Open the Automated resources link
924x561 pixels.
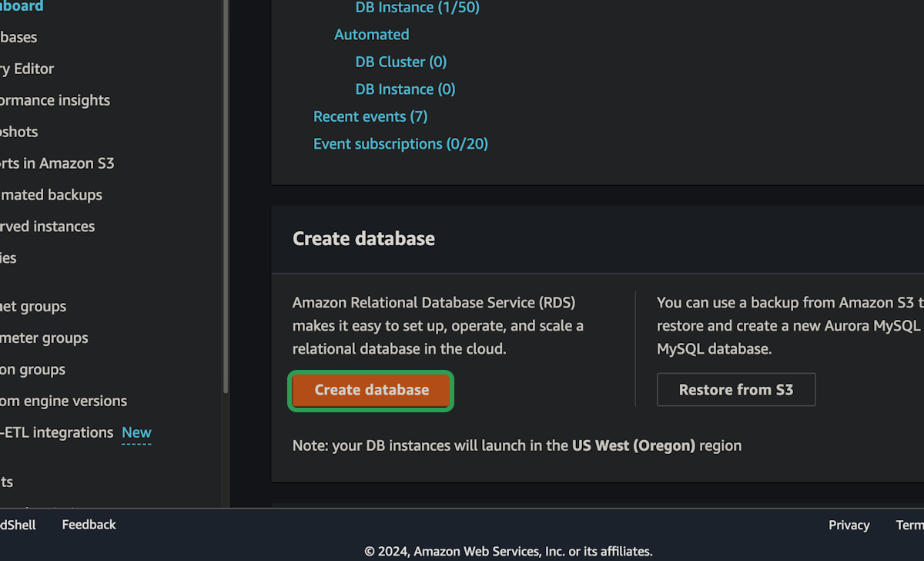click(x=372, y=35)
